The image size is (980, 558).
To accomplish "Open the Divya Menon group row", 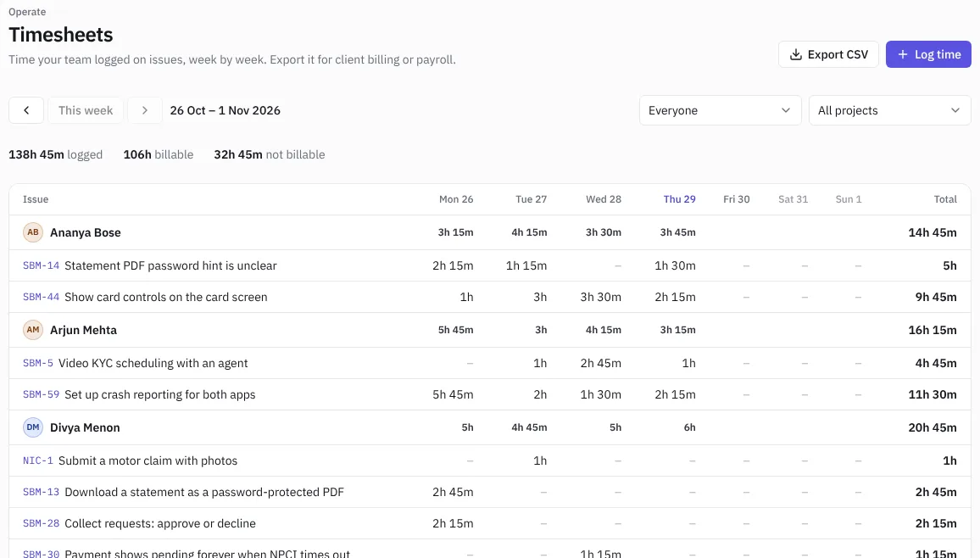I will (x=490, y=427).
